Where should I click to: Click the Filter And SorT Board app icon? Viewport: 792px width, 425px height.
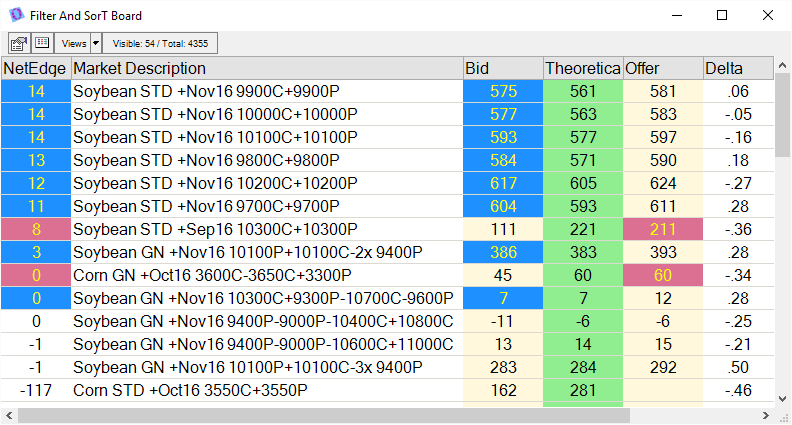[16, 16]
